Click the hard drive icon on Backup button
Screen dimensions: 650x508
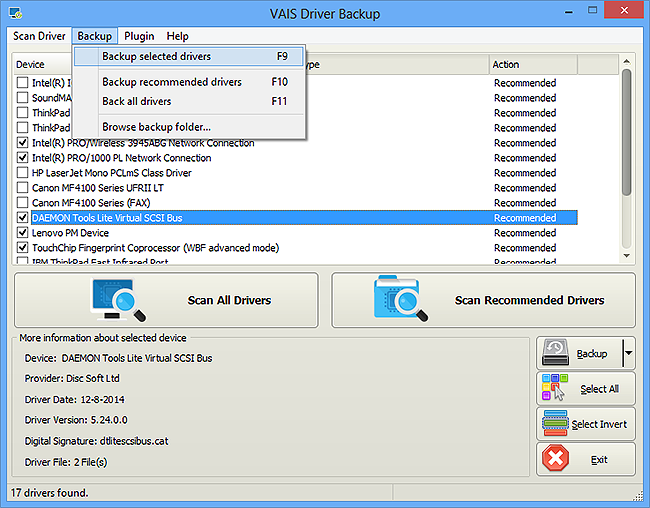tap(555, 353)
